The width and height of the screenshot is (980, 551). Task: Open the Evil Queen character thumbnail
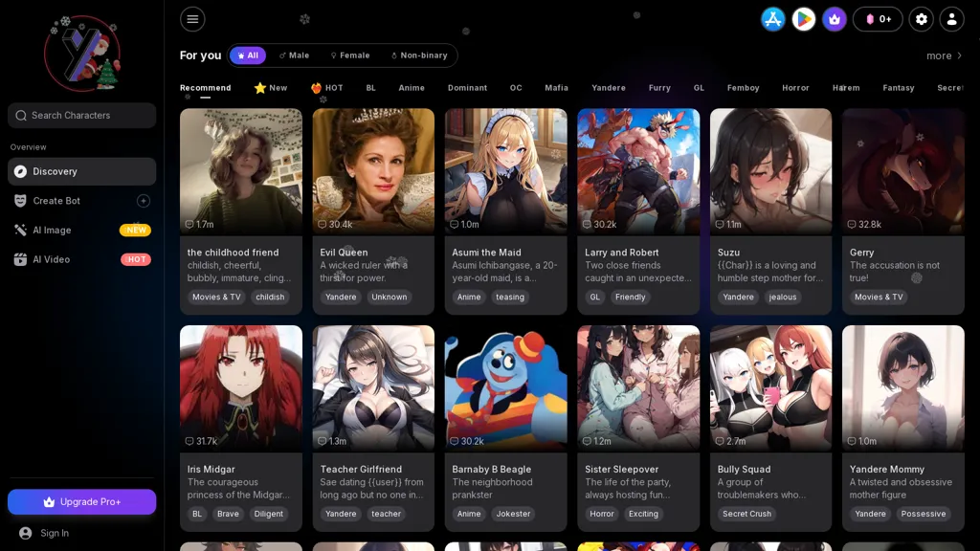(x=374, y=172)
